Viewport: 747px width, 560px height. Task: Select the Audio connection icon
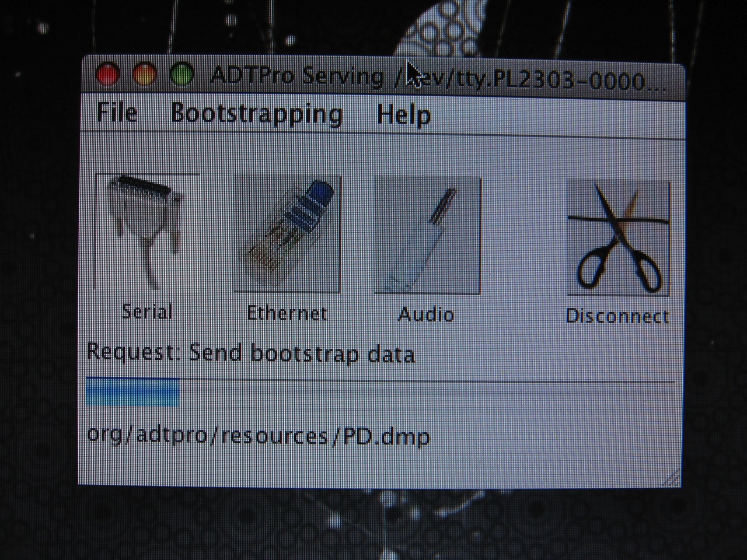tap(427, 236)
